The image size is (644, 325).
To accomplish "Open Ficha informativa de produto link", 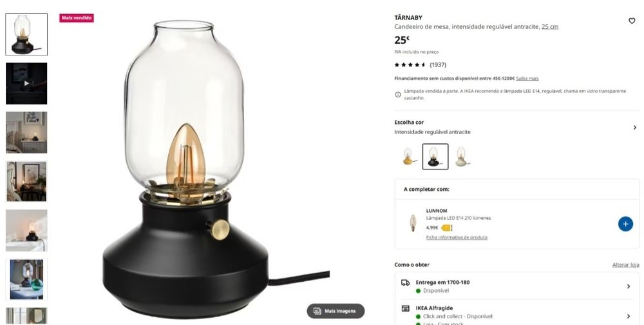I will pos(457,237).
